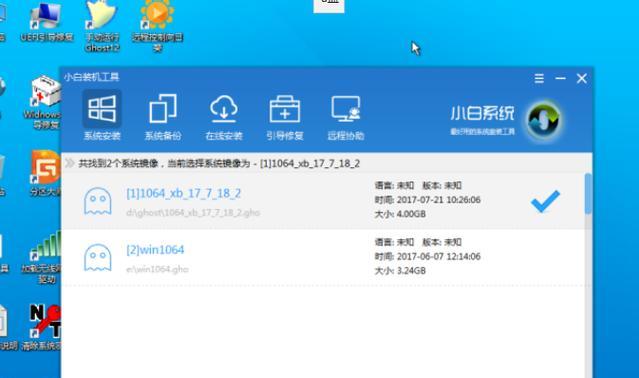Click path d:\ghost\1064_xb_17_7_18_2.gho
The image size is (639, 378).
193,213
